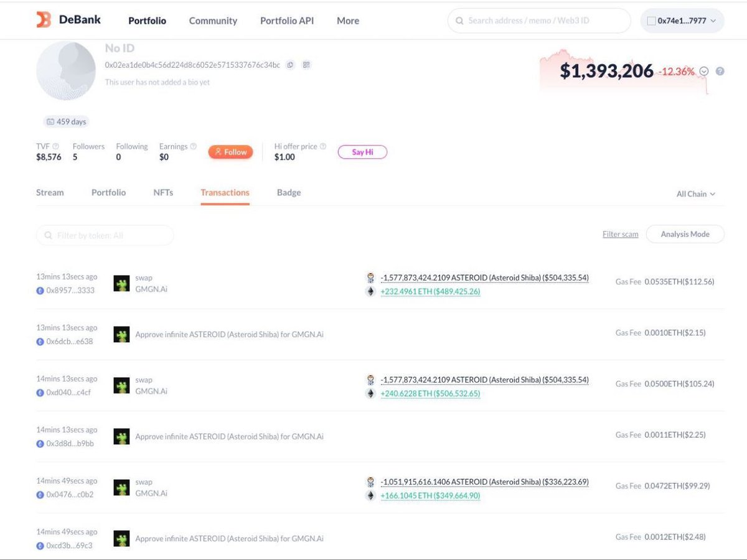Click the Filter by token input
Screen dimensions: 747x560
click(x=105, y=235)
